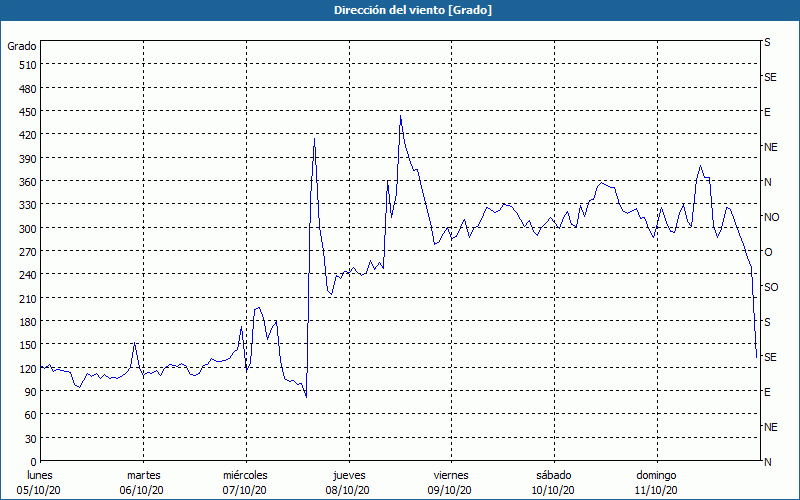
Task: Click the 30 degree axis label
Action: tap(31, 439)
